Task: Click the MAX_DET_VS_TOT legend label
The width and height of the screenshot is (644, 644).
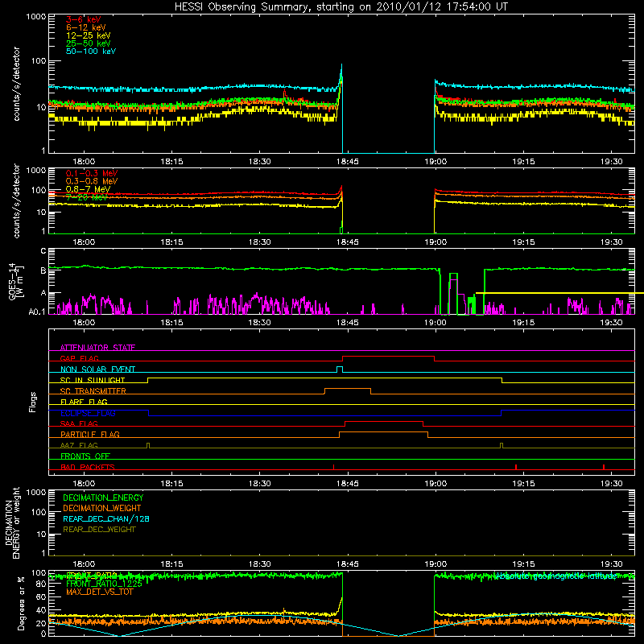Action: (x=99, y=592)
